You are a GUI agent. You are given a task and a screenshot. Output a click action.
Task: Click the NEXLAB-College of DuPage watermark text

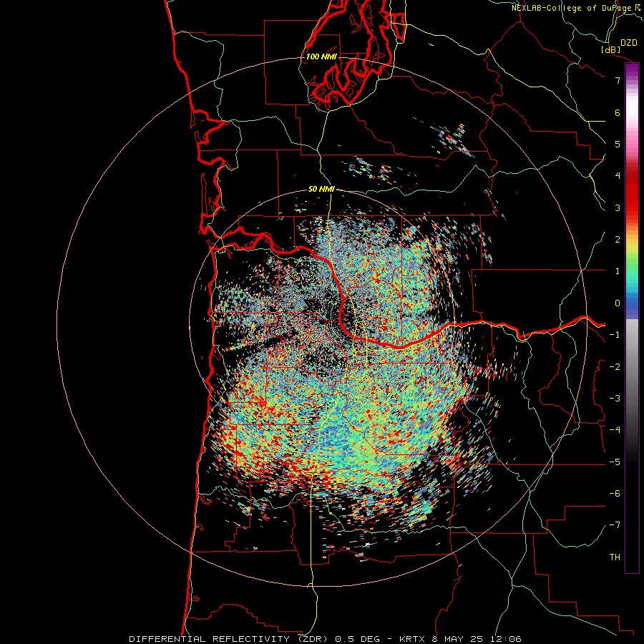577,8
